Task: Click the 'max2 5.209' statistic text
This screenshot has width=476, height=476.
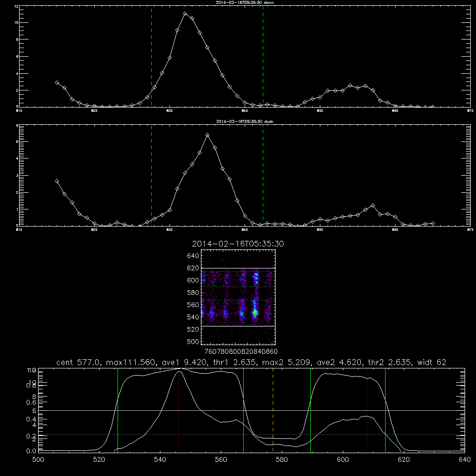Action: [286, 362]
